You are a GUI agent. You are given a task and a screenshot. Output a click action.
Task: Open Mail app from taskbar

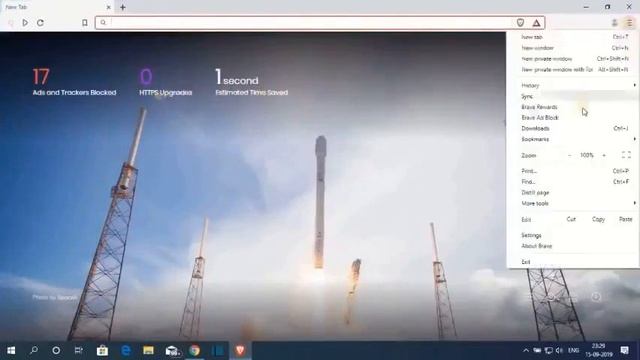[172, 350]
